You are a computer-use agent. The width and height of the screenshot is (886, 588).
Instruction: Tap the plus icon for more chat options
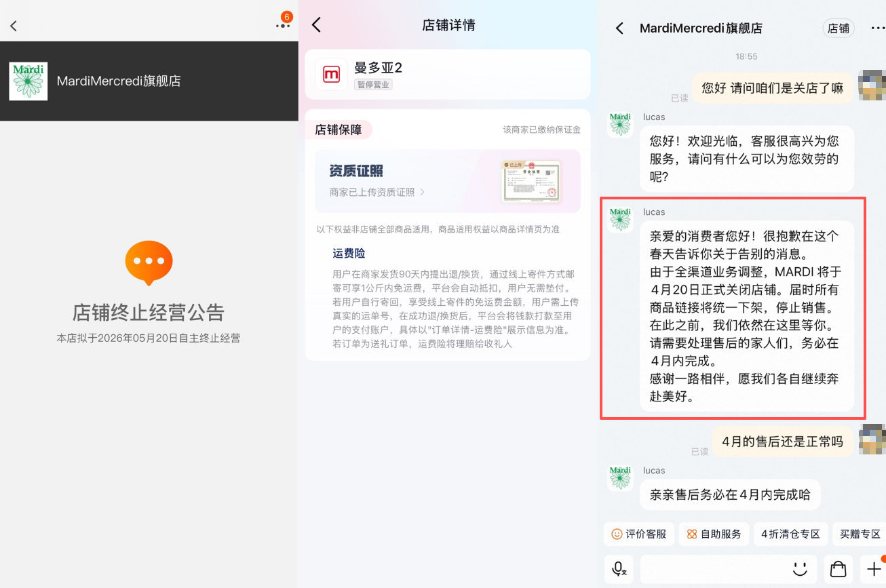click(x=873, y=568)
